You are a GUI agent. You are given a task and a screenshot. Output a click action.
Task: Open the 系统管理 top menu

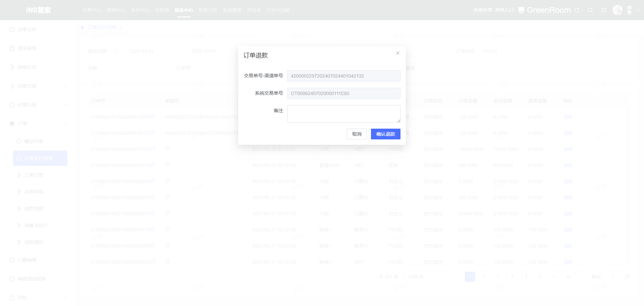232,10
